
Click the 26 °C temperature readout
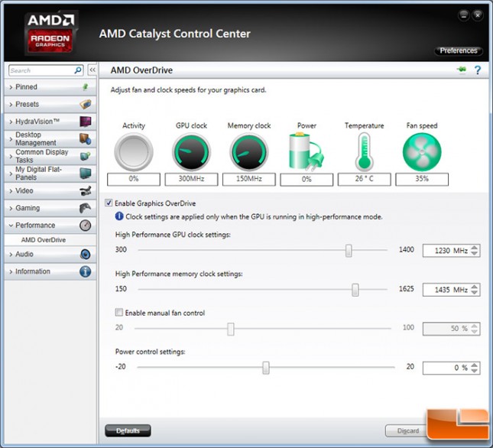coord(364,179)
